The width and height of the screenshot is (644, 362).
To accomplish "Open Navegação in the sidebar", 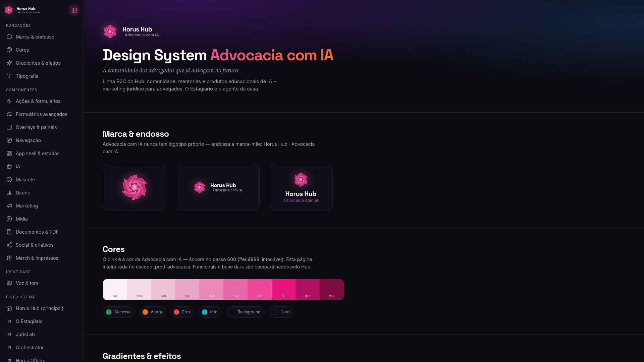I will (42, 140).
